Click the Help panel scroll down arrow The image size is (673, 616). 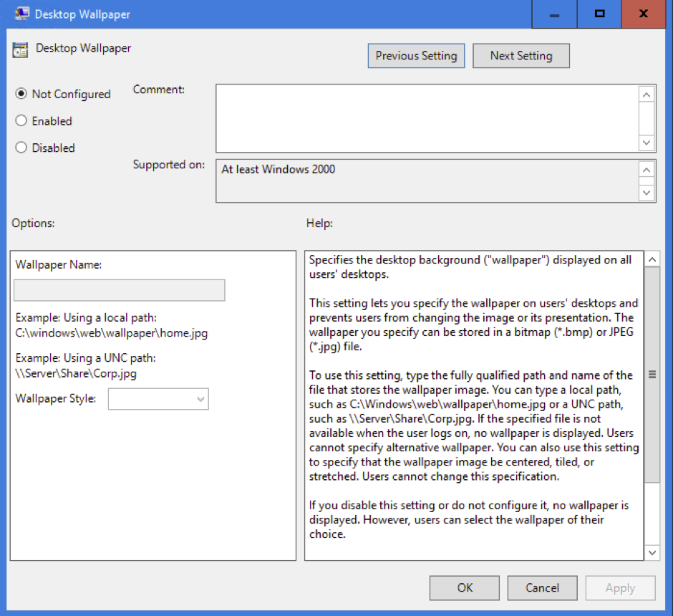click(652, 552)
